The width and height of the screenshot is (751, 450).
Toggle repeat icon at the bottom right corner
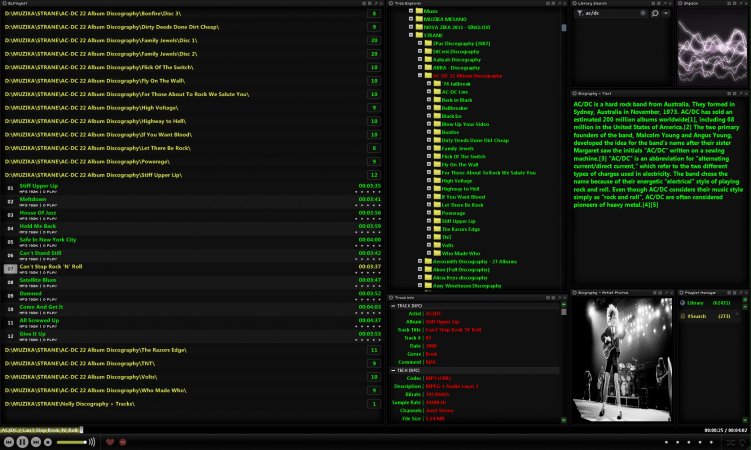pyautogui.click(x=743, y=442)
